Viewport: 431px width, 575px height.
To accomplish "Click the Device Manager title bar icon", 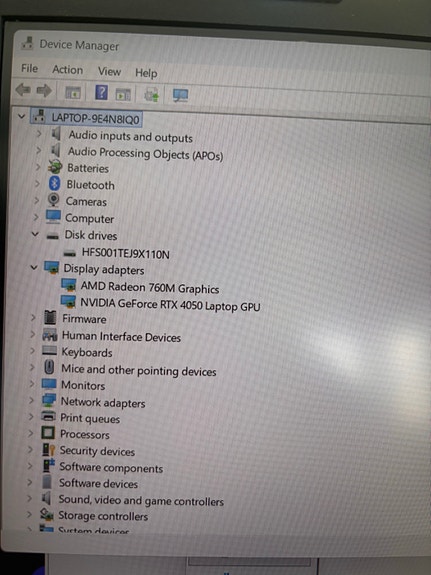I will coord(27,43).
